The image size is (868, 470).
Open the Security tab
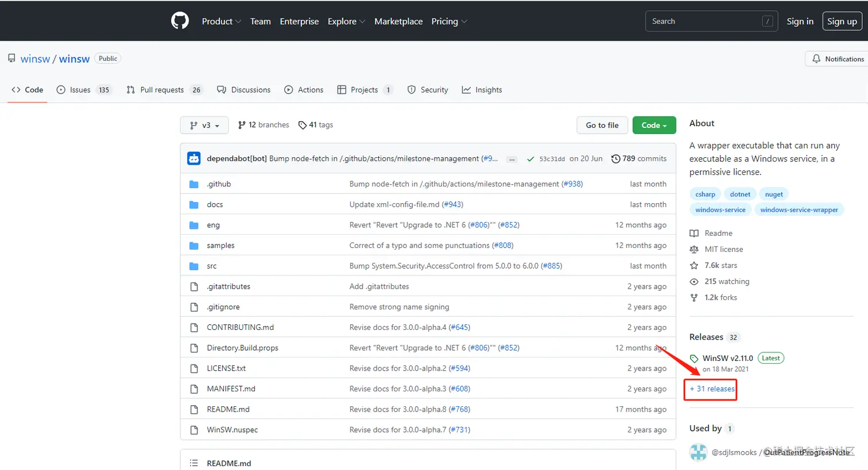(428, 90)
